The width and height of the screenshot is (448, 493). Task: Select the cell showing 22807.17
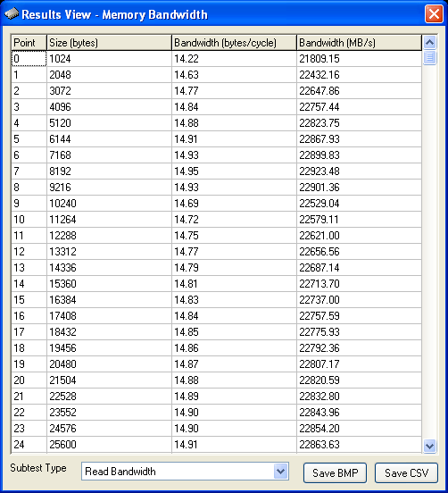359,364
